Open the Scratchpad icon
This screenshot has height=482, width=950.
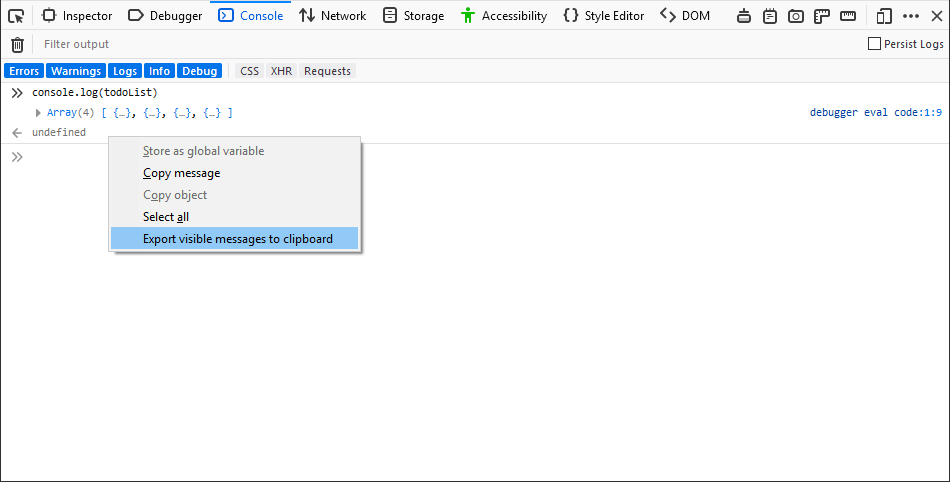(770, 16)
